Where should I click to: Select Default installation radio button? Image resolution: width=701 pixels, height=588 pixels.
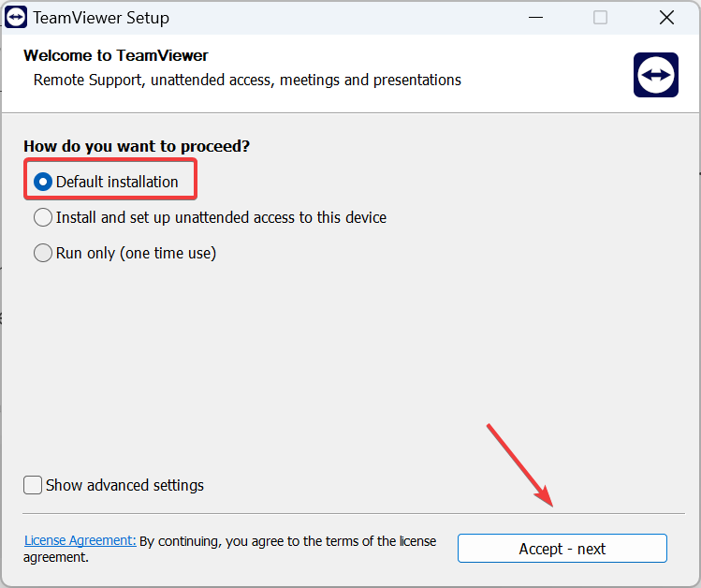(43, 182)
